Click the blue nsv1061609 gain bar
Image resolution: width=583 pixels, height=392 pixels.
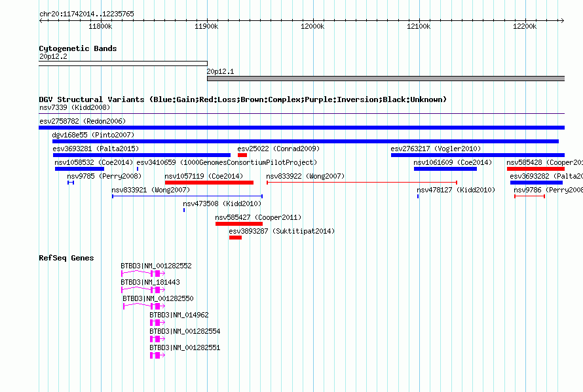[445, 169]
